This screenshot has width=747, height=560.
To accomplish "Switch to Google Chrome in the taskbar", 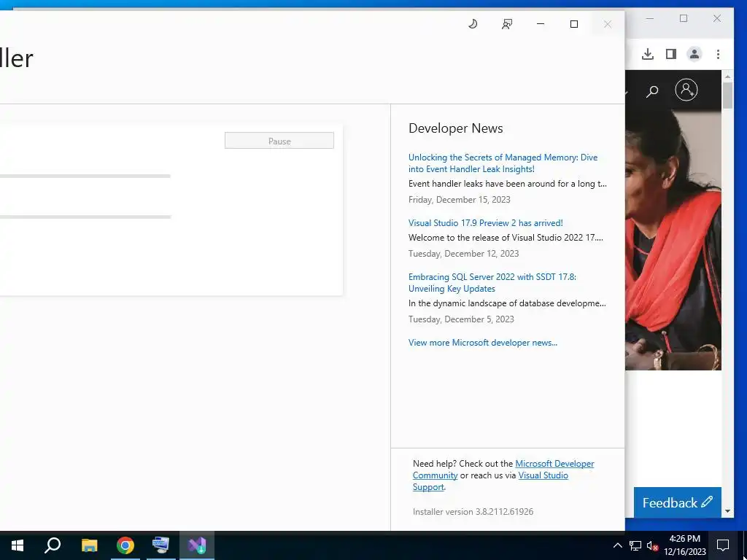I will click(125, 545).
